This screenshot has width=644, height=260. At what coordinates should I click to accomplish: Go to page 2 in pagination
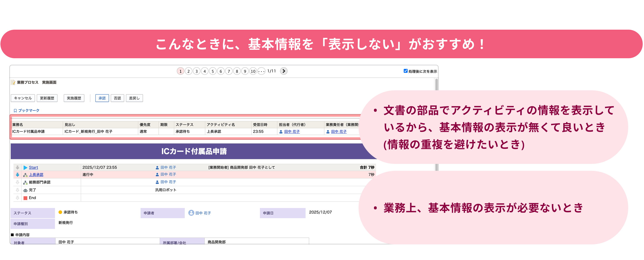[188, 71]
